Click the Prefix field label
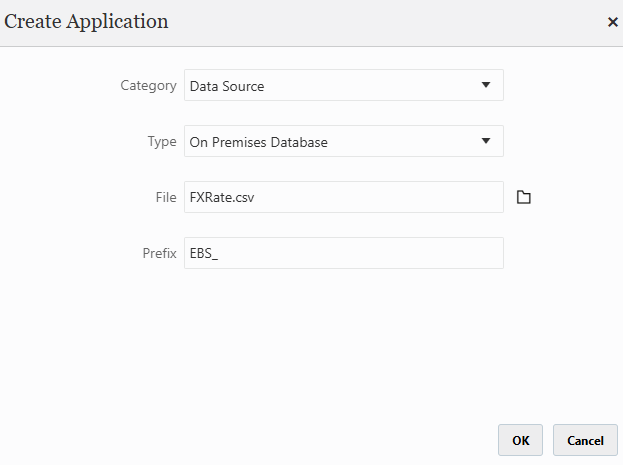Image resolution: width=623 pixels, height=465 pixels. click(x=159, y=254)
